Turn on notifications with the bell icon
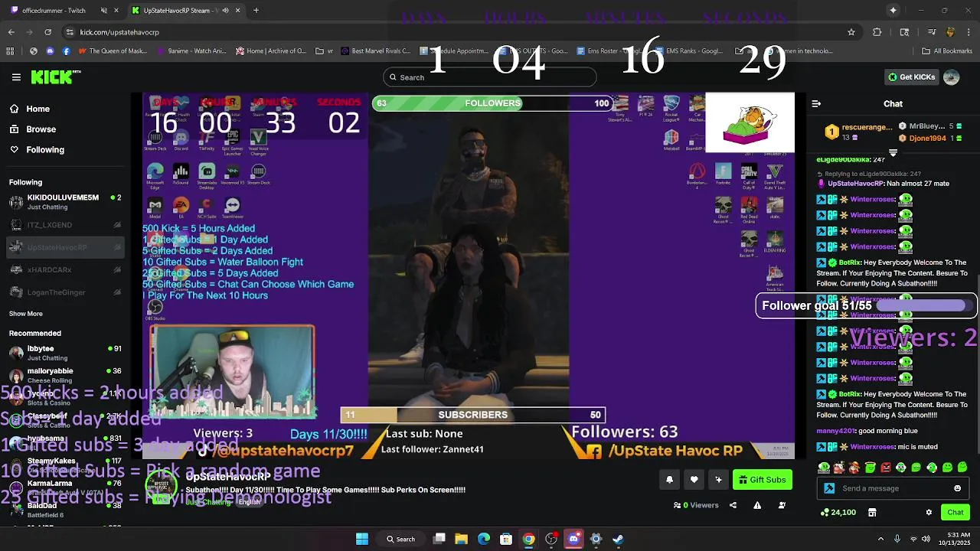 pyautogui.click(x=669, y=480)
